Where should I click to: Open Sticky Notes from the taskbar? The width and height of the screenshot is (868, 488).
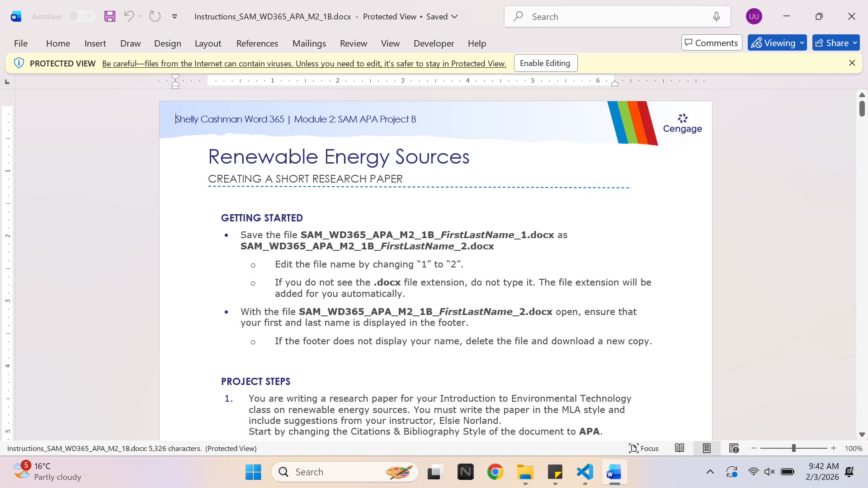pos(555,472)
